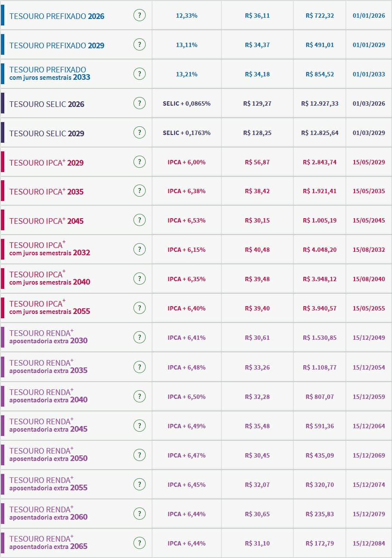This screenshot has width=392, height=558.
Task: Click help icon for Tesouro Prefixado 2026
Action: [x=139, y=16]
